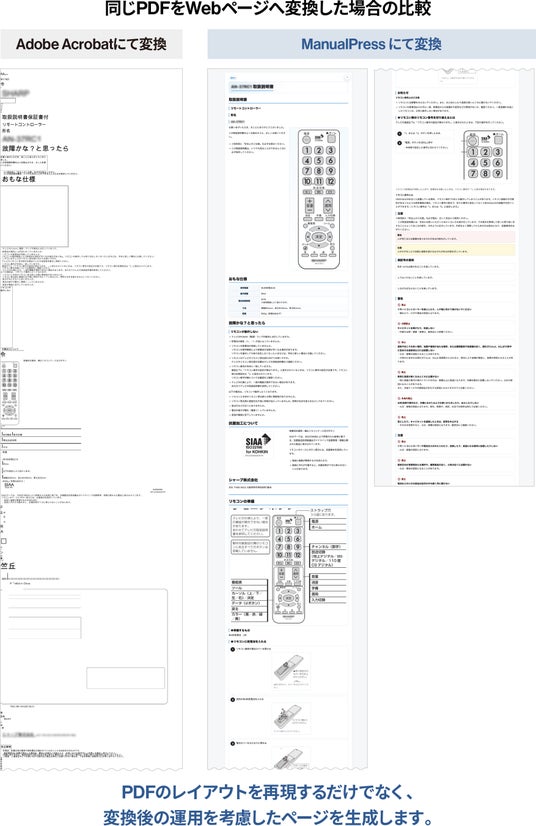
Task: Click the yellow caution box on right page
Action: (x=455, y=250)
